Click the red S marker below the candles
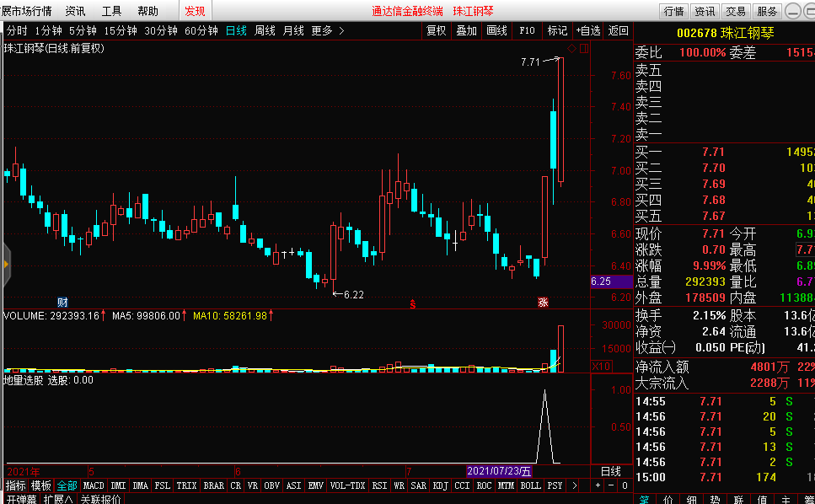 (413, 303)
